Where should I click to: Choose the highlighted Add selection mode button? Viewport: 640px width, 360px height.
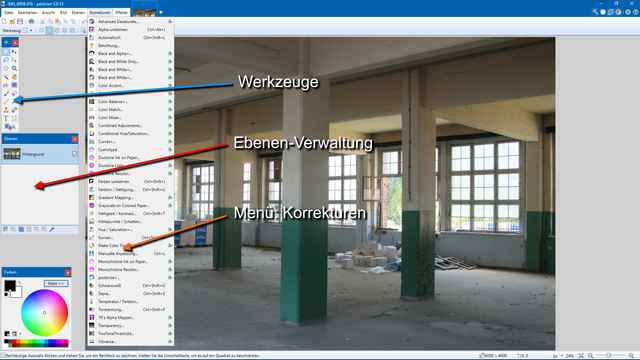[x=49, y=30]
